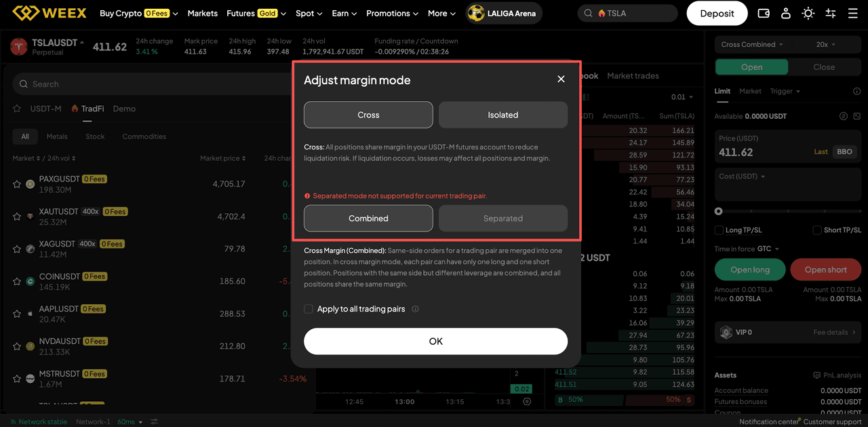Screen dimensions: 868x427
Task: Enable Apply to all trading pairs checkbox
Action: pos(309,309)
